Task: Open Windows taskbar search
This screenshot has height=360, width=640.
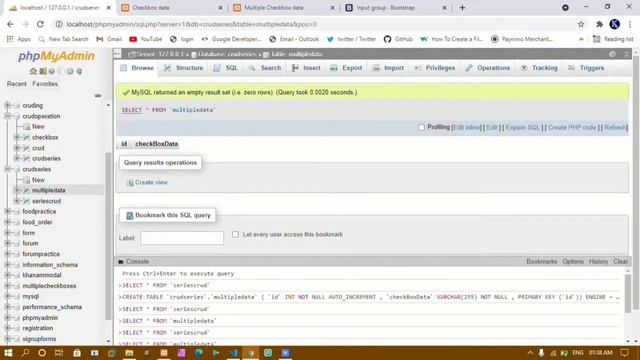Action: pos(25,353)
